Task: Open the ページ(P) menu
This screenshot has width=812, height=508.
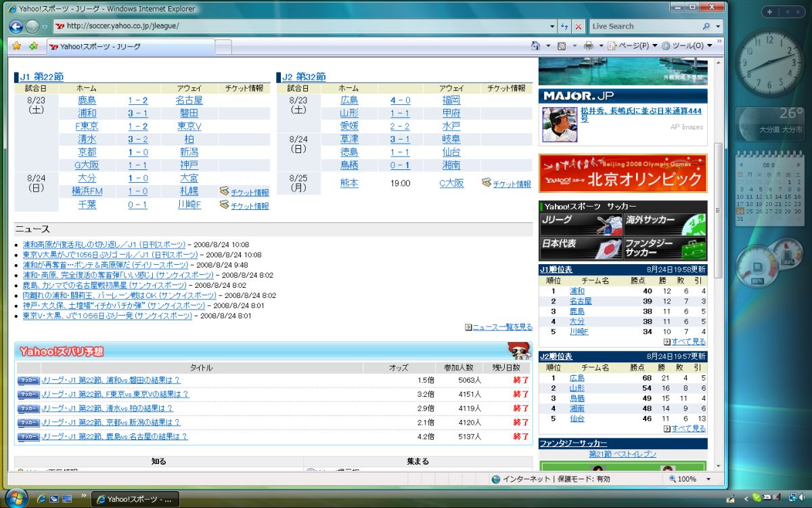Action: pyautogui.click(x=633, y=46)
